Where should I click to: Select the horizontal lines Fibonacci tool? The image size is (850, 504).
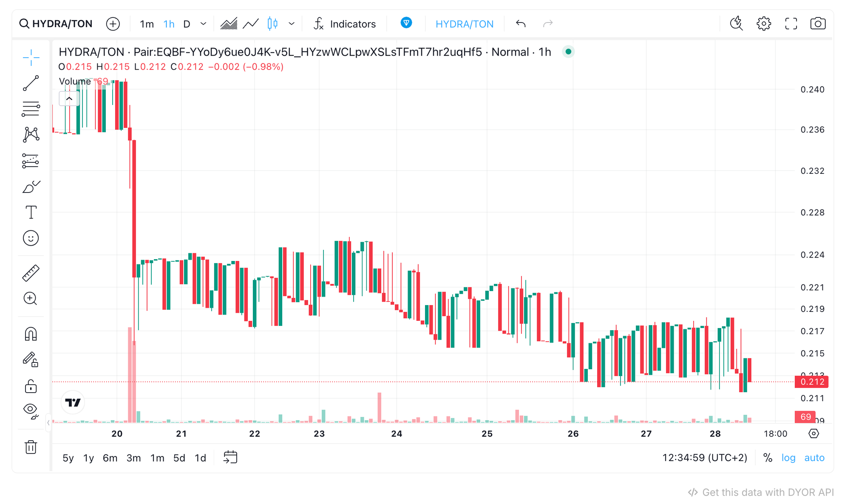[x=31, y=109]
